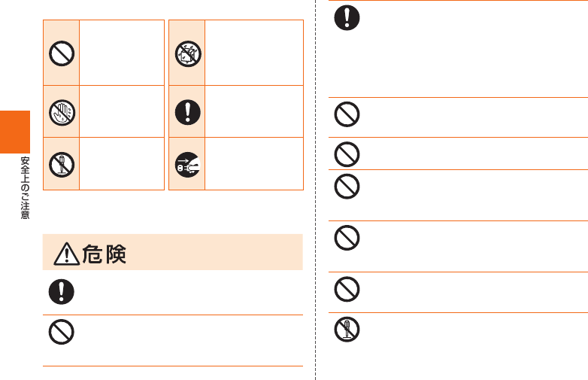Click the first prohibition icon in the right column
Image resolution: width=588 pixels, height=380 pixels.
tap(348, 116)
